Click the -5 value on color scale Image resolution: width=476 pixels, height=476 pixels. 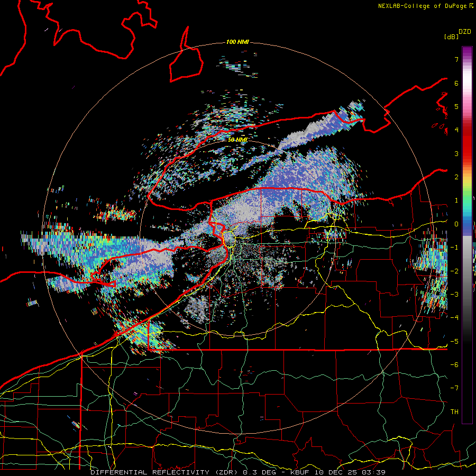coord(454,341)
